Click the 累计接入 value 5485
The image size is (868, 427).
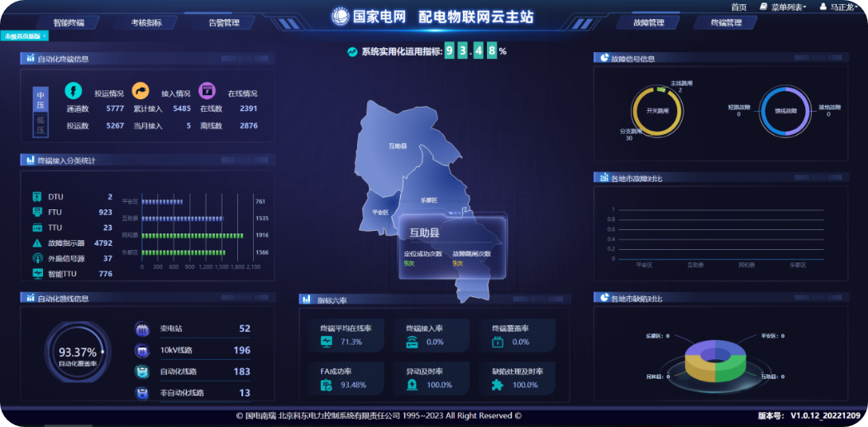[182, 109]
